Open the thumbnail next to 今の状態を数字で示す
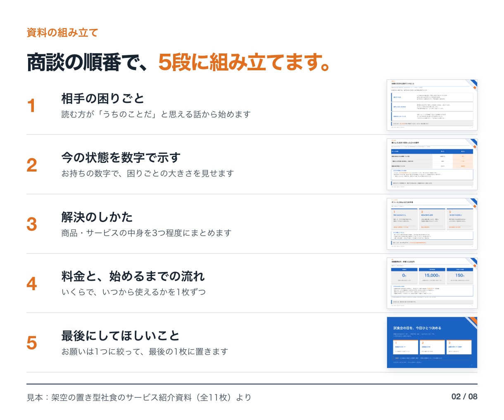Image resolution: width=504 pixels, height=420 pixels. coord(432,165)
